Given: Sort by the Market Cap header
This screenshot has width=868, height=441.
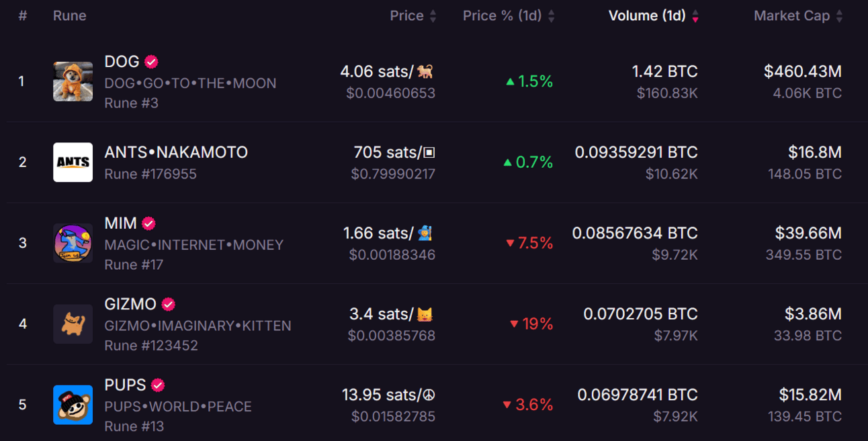Looking at the screenshot, I should [x=798, y=15].
